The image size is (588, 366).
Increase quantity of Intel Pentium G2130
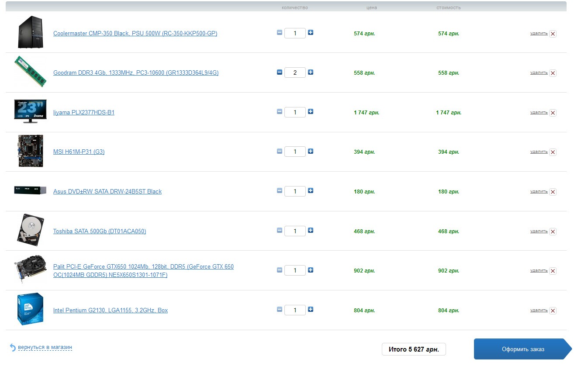click(x=311, y=309)
